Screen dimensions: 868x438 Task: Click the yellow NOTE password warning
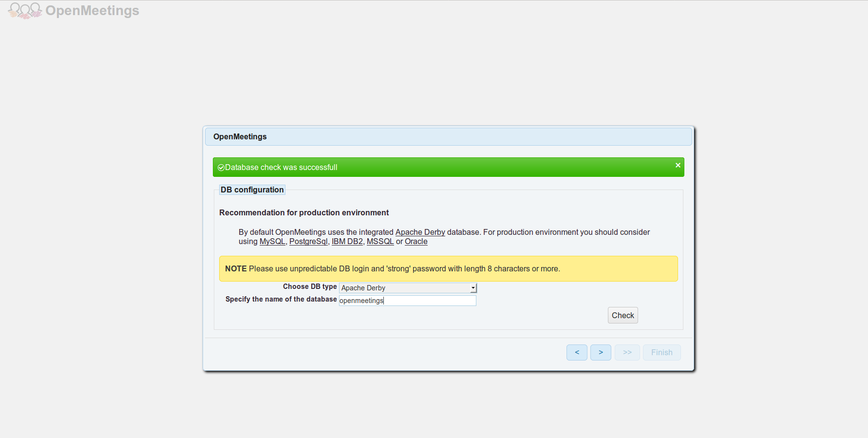449,268
